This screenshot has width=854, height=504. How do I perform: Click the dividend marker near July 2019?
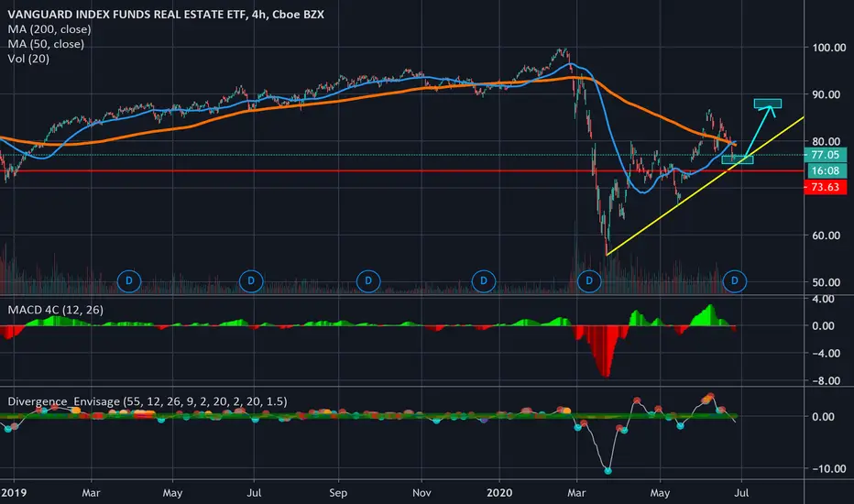(251, 281)
